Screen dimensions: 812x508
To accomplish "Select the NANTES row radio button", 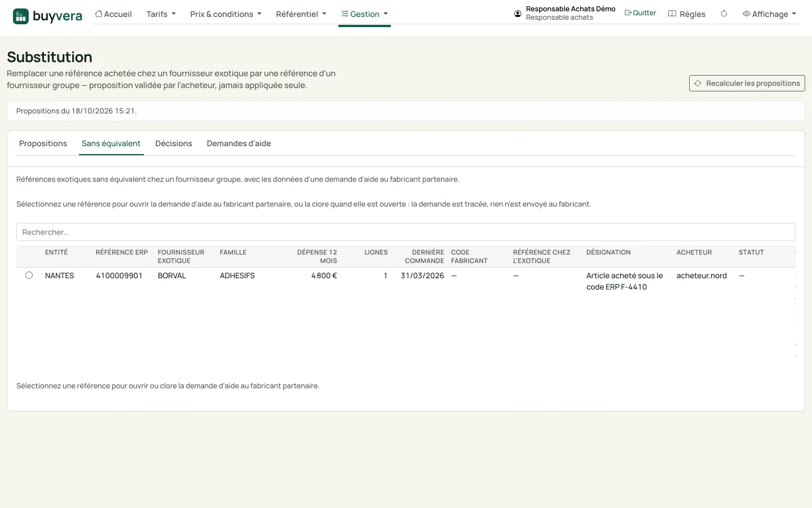I will click(x=29, y=275).
